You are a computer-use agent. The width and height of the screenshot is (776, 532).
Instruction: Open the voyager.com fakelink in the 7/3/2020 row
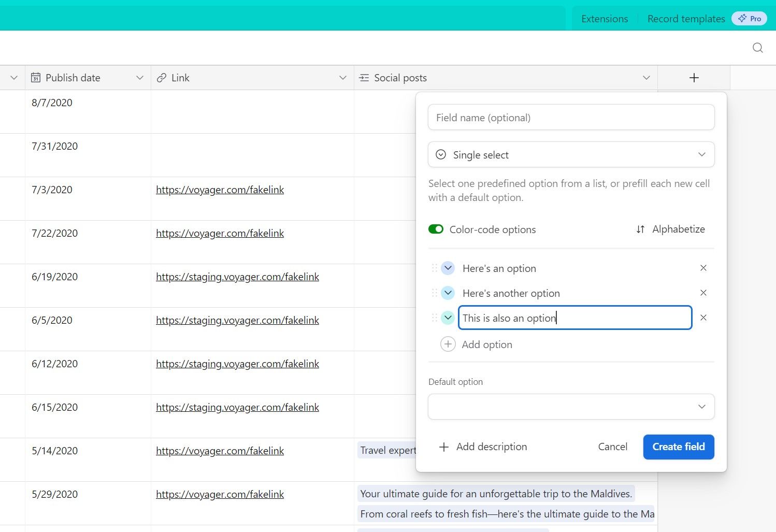220,189
